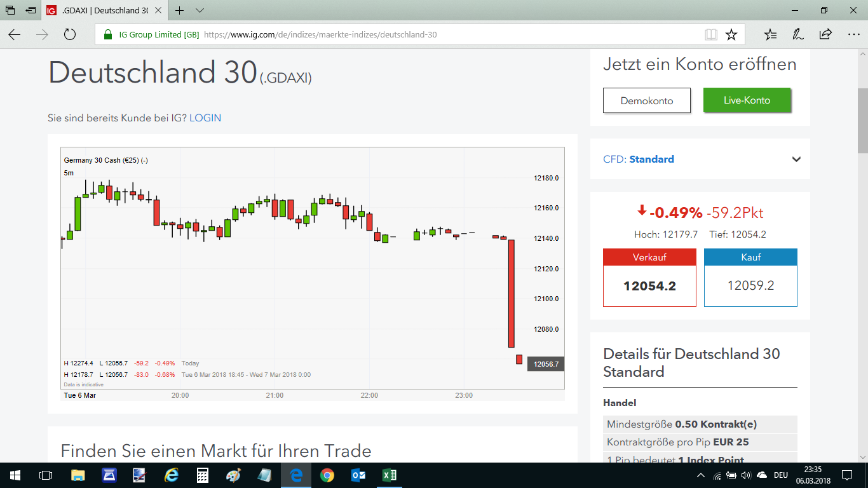868x488 pixels.
Task: Open Edge's three-dot settings menu
Action: 853,35
